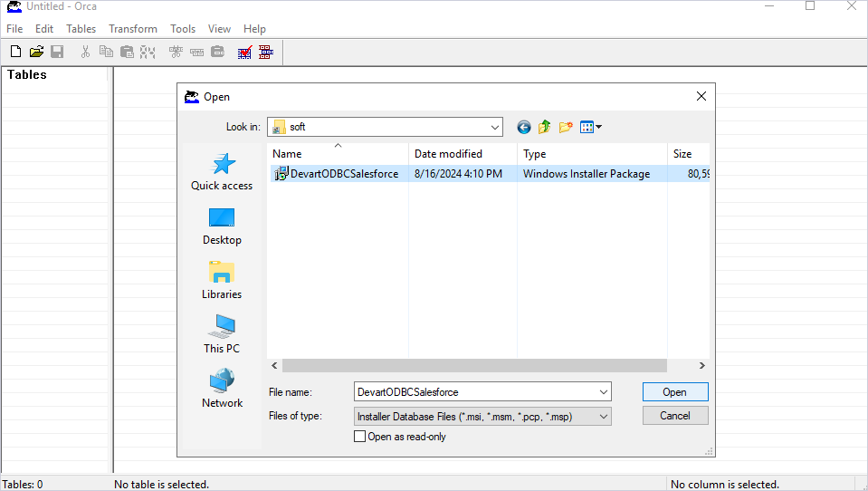This screenshot has height=491, width=868.
Task: Create a new folder via toolbar icon
Action: coord(566,128)
